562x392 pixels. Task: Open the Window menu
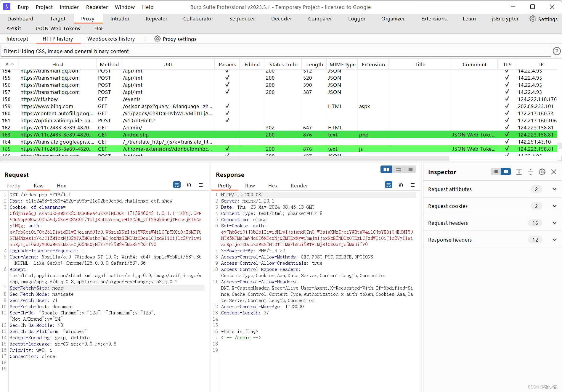pos(125,7)
